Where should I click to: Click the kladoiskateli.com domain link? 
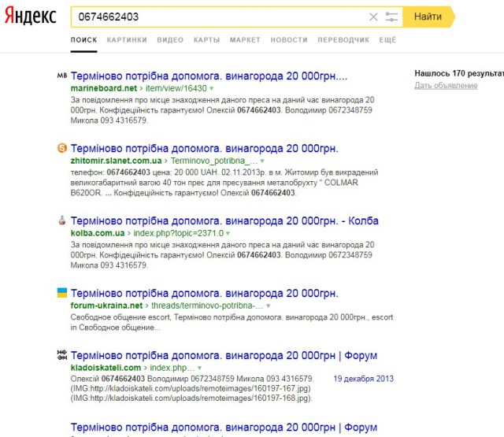pos(106,368)
